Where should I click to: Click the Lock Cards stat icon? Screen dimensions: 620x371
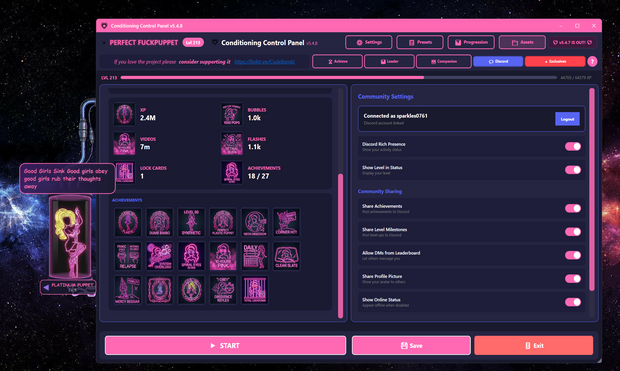[x=124, y=172]
